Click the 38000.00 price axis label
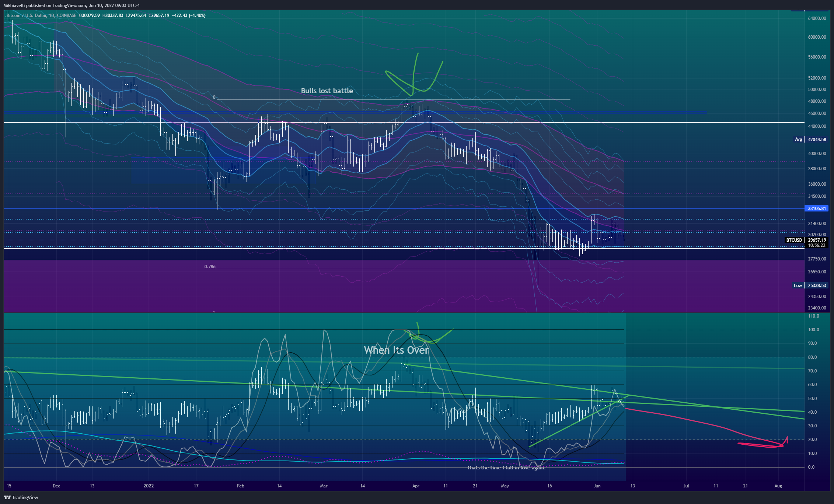This screenshot has width=834, height=504. (x=817, y=169)
